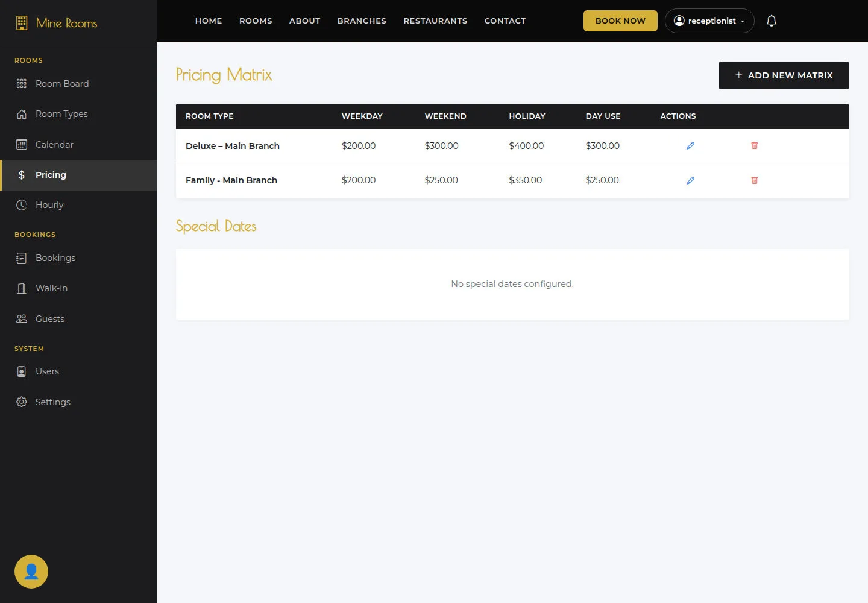868x603 pixels.
Task: Click the $350.00 holiday price
Action: point(526,180)
